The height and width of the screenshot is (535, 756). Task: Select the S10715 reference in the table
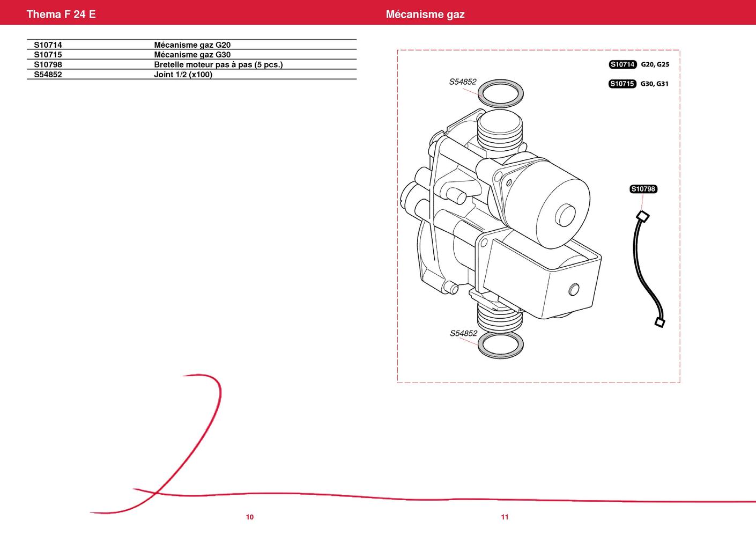click(x=48, y=55)
